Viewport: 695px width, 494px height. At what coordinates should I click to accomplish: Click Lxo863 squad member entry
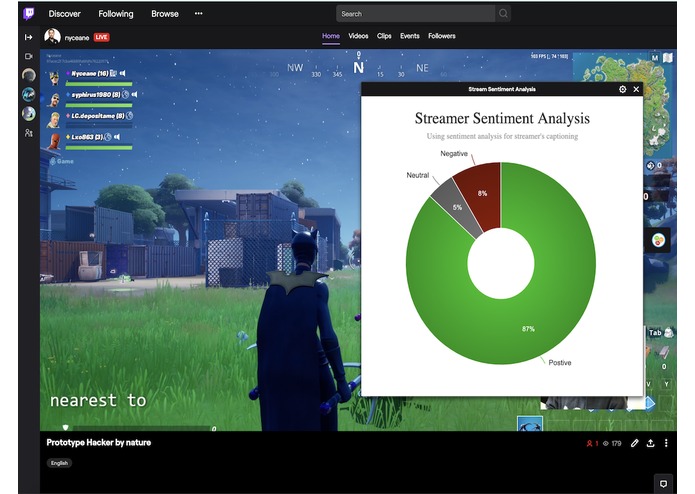91,140
